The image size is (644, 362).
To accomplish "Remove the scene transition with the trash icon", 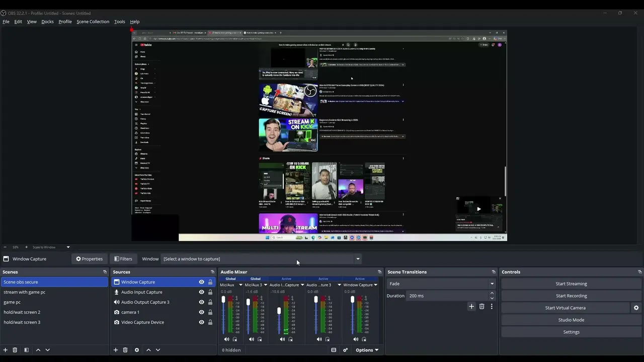I will point(481,306).
